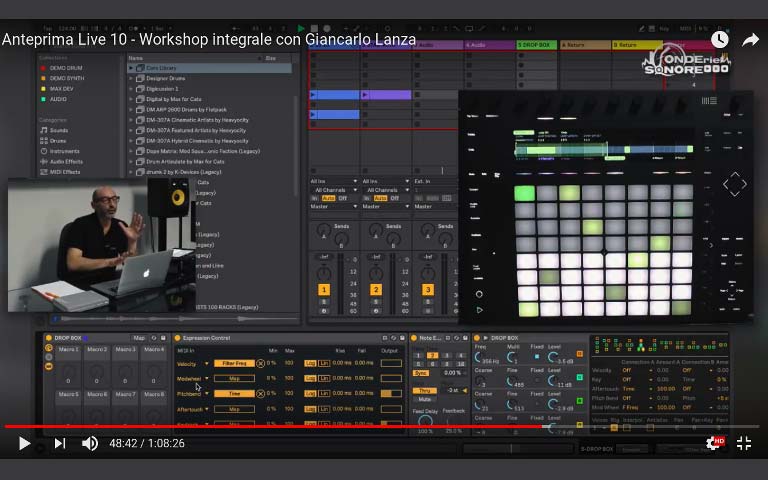Select the 4 Audio track header
768x480 pixels.
[x=489, y=45]
